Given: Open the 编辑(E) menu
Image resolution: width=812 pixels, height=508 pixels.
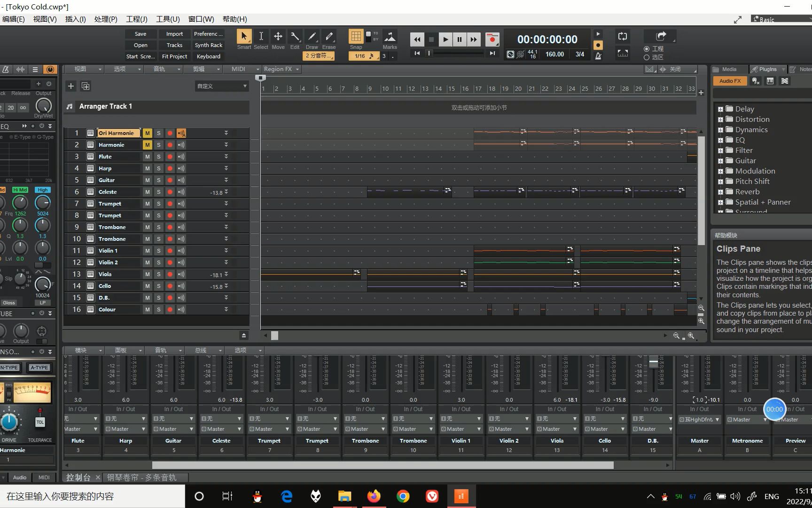Looking at the screenshot, I should pos(14,19).
